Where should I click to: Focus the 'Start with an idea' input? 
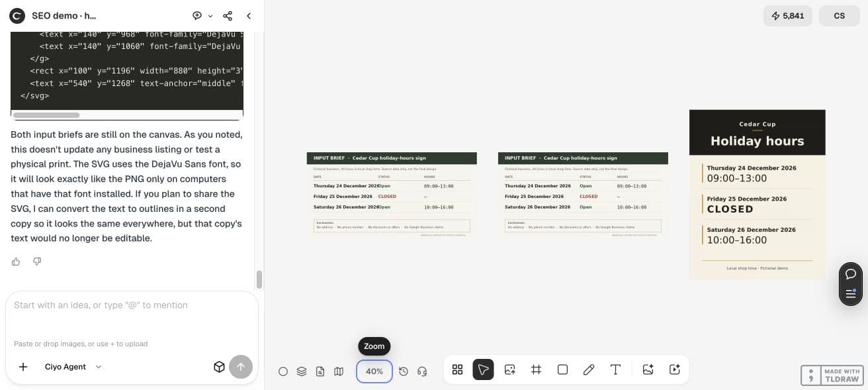click(132, 305)
